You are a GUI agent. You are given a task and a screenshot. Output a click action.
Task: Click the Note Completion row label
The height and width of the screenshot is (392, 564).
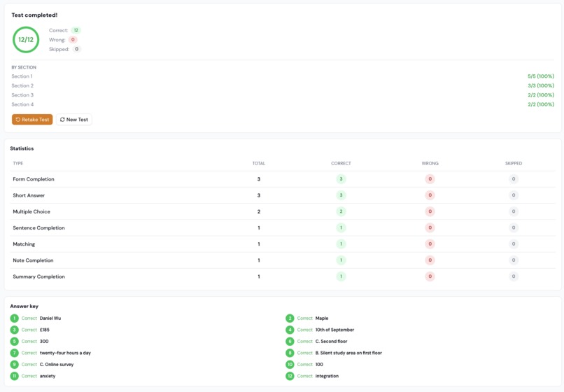(x=33, y=260)
